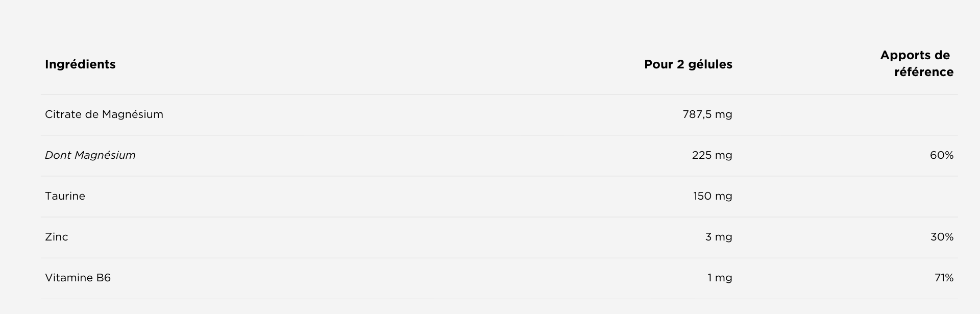Click the '30%' reference intake for Zinc
Image resolution: width=980 pixels, height=314 pixels.
pyautogui.click(x=941, y=237)
